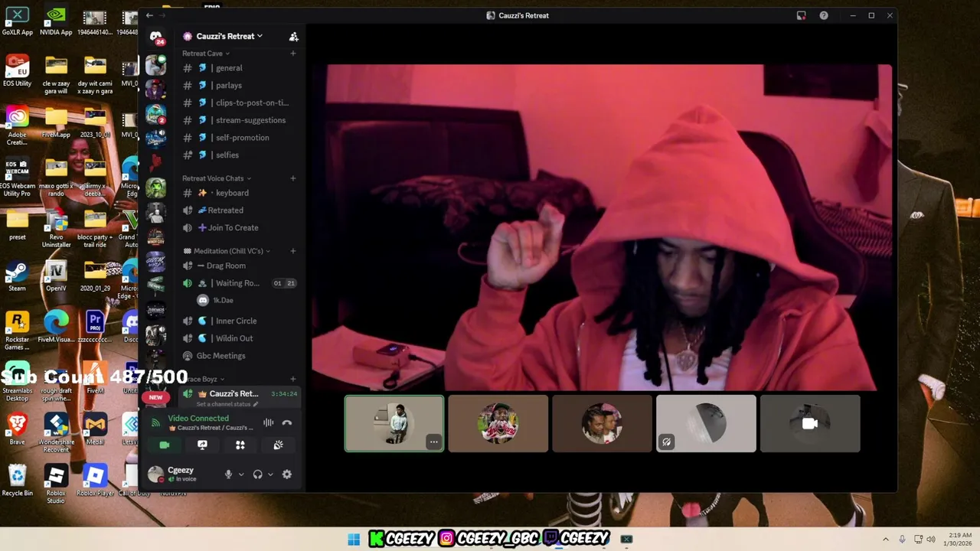The image size is (980, 551).
Task: Open the Roblox Studio desktop shortcut
Action: [56, 484]
